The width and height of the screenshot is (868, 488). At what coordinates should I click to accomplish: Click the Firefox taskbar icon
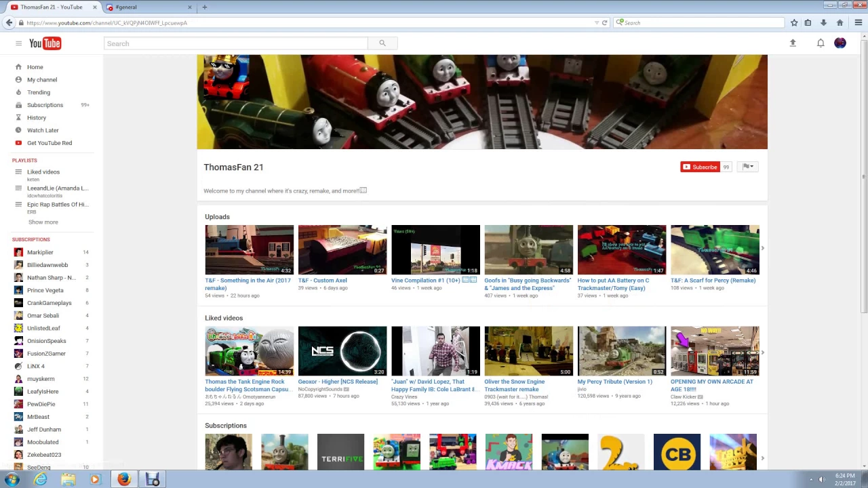coord(123,480)
